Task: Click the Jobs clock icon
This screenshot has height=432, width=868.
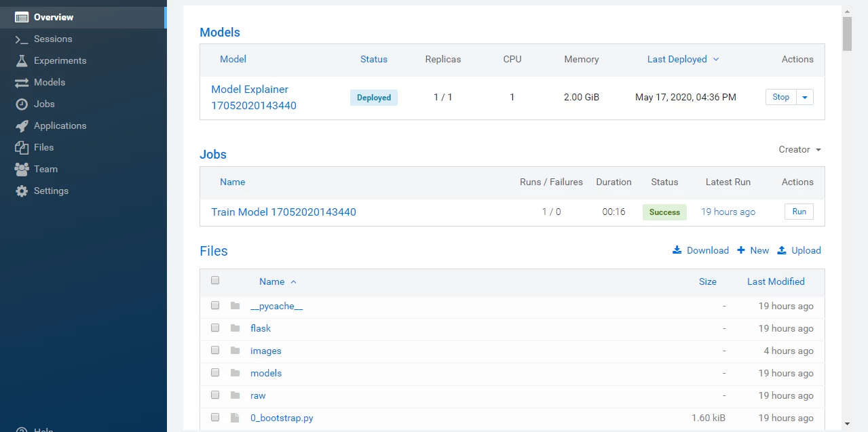Action: point(22,104)
